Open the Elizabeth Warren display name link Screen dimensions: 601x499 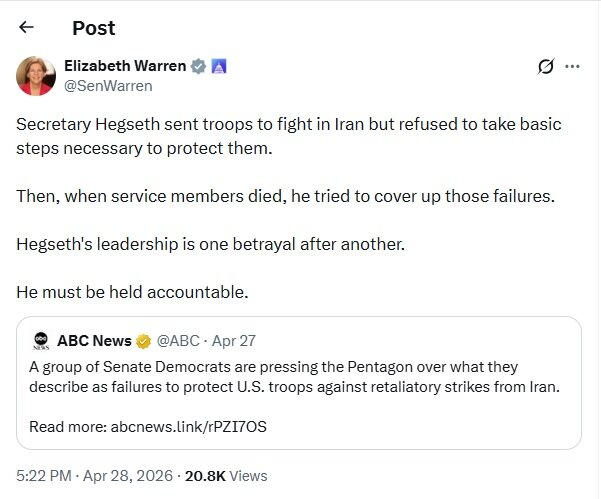click(125, 66)
